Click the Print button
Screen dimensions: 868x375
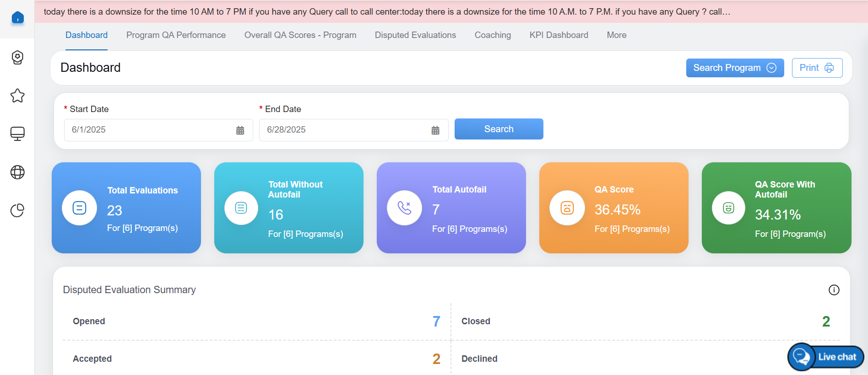tap(817, 68)
